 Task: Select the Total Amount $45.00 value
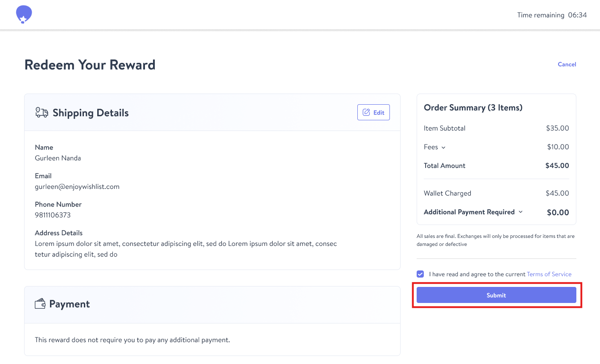(557, 166)
